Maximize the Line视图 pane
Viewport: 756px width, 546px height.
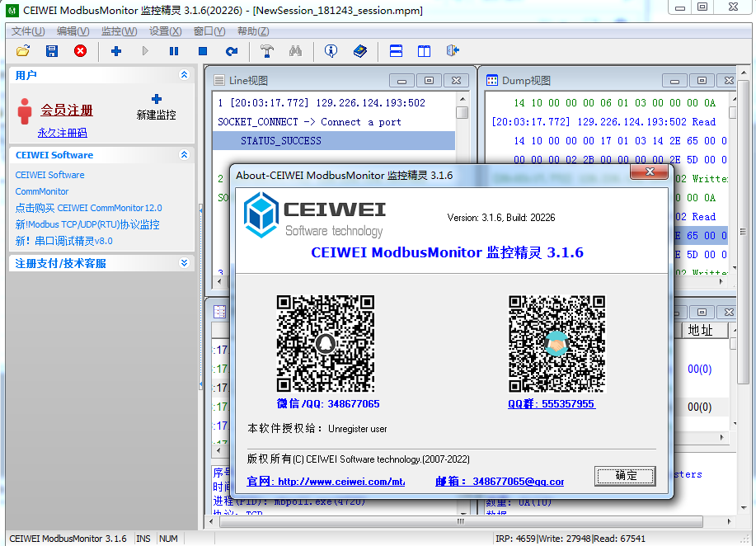pyautogui.click(x=429, y=81)
